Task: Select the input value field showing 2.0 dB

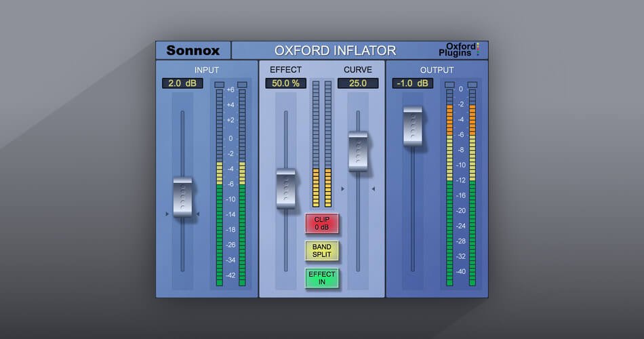Action: (x=182, y=83)
